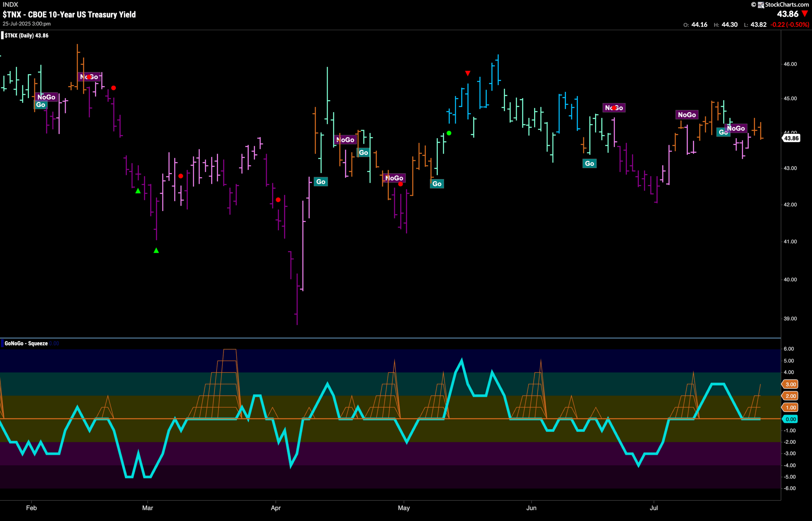Click the lowest green up triangle in March
The width and height of the screenshot is (812, 521).
click(156, 251)
